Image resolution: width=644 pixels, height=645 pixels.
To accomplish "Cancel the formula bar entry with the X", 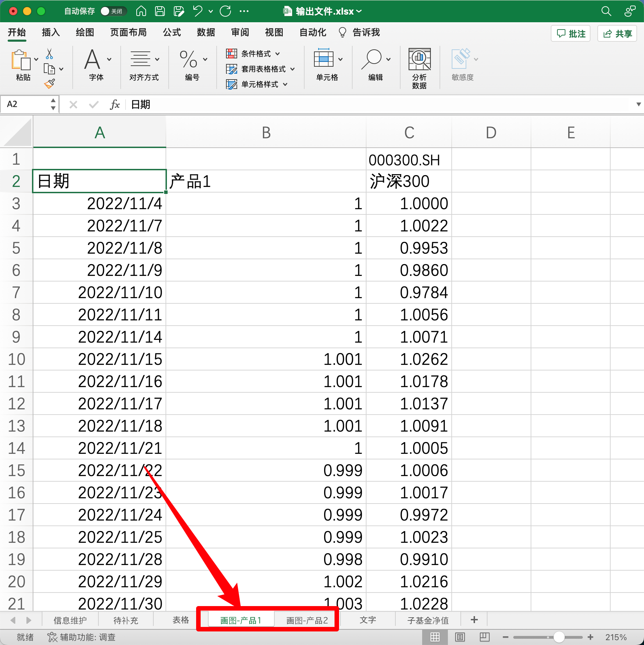I will click(73, 104).
